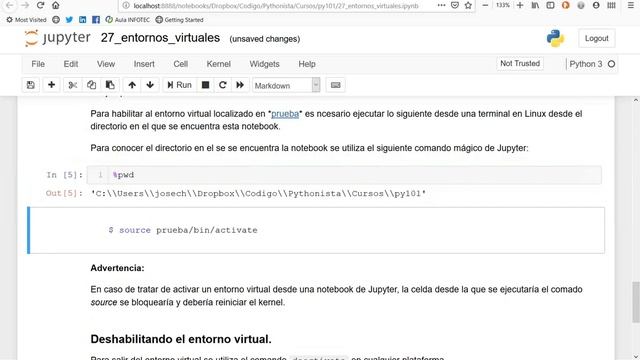This screenshot has width=640, height=360.
Task: Run the selected cell
Action: (x=179, y=85)
